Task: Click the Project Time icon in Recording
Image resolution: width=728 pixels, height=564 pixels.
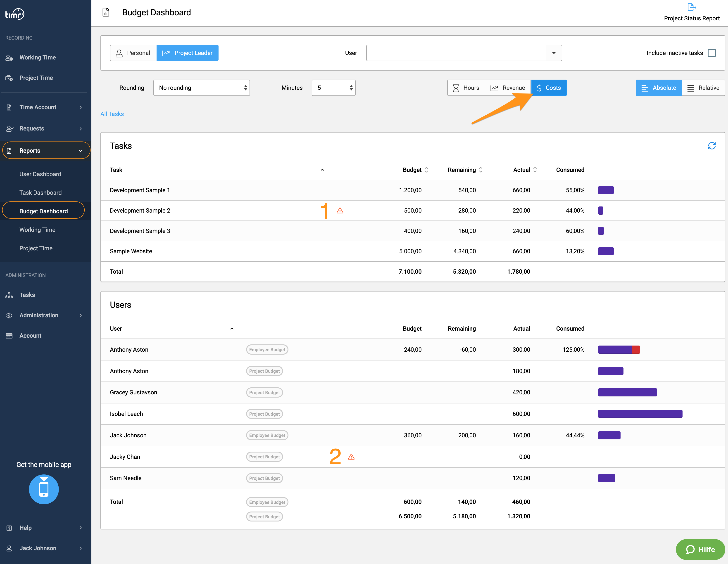Action: tap(9, 78)
